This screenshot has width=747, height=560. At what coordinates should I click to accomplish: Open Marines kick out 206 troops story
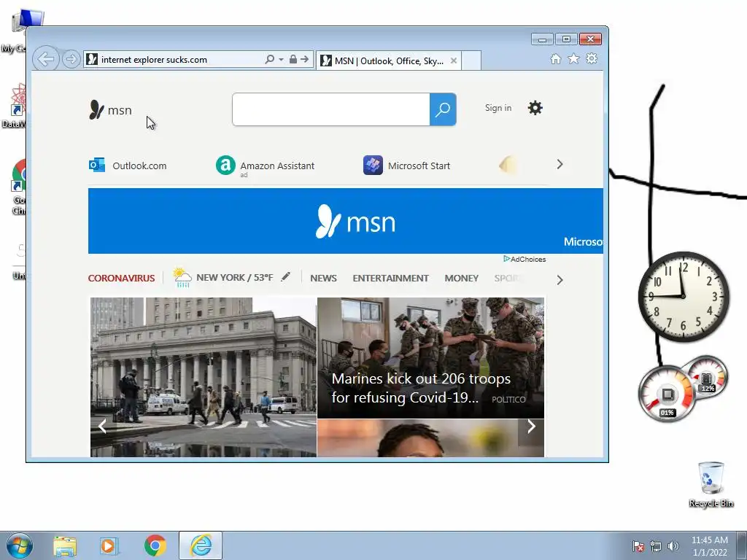(x=430, y=358)
